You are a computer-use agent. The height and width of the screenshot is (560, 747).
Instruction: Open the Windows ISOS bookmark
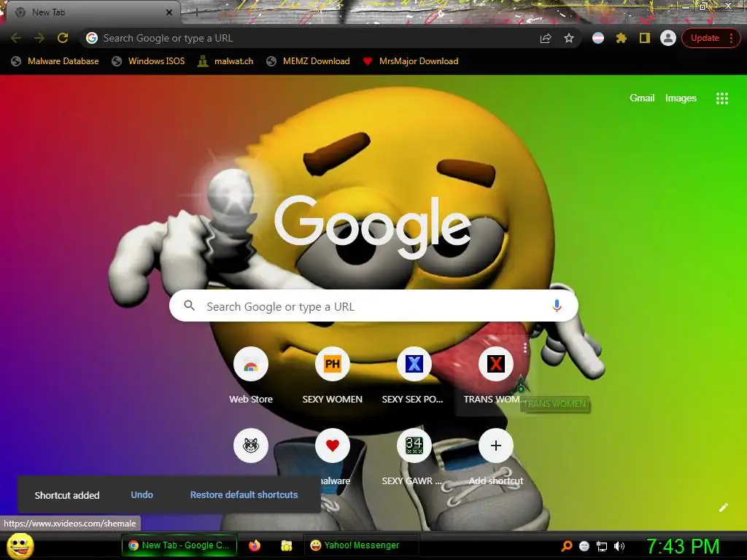148,61
